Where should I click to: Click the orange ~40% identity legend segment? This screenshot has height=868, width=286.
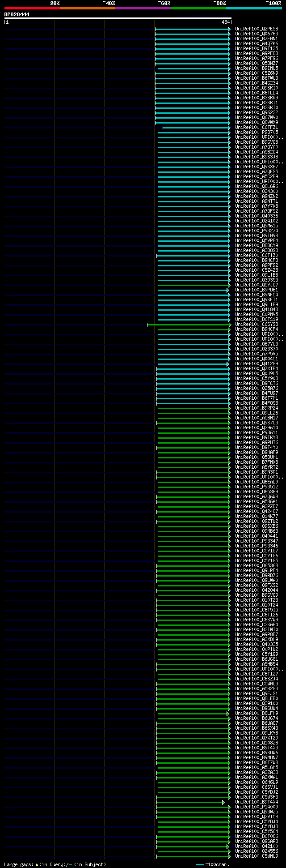88,8
